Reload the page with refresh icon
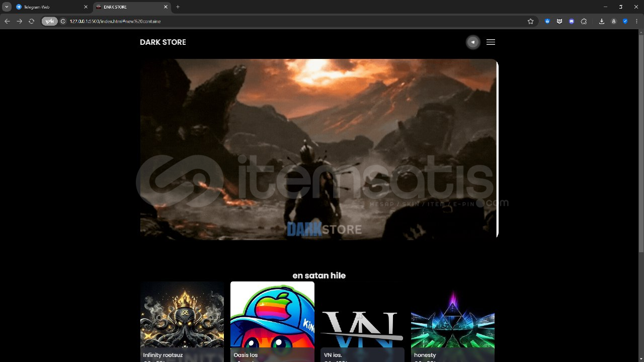Image resolution: width=644 pixels, height=362 pixels. pyautogui.click(x=31, y=21)
